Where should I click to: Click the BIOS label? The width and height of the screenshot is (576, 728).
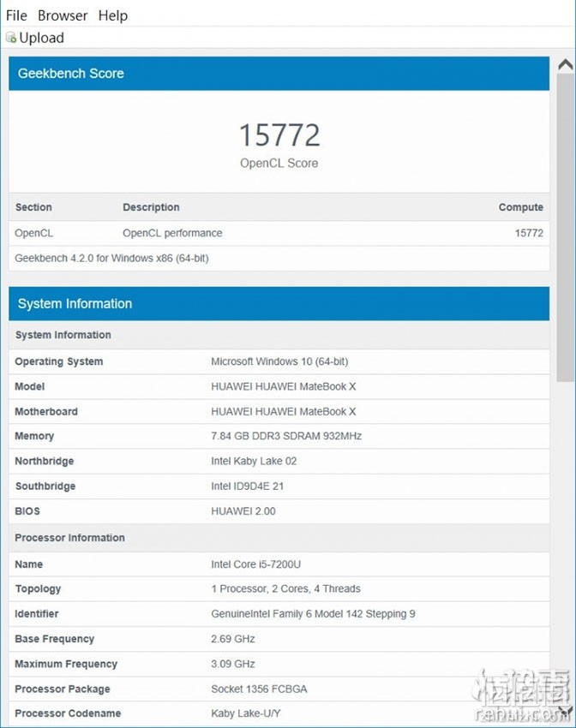point(27,511)
